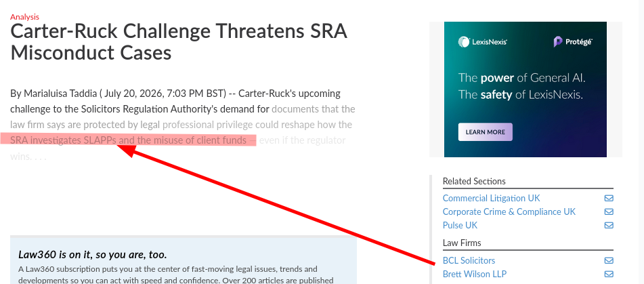Click the byline 'By Marialuisa Taddia'
Screen dimensions: 644x284
(53, 94)
